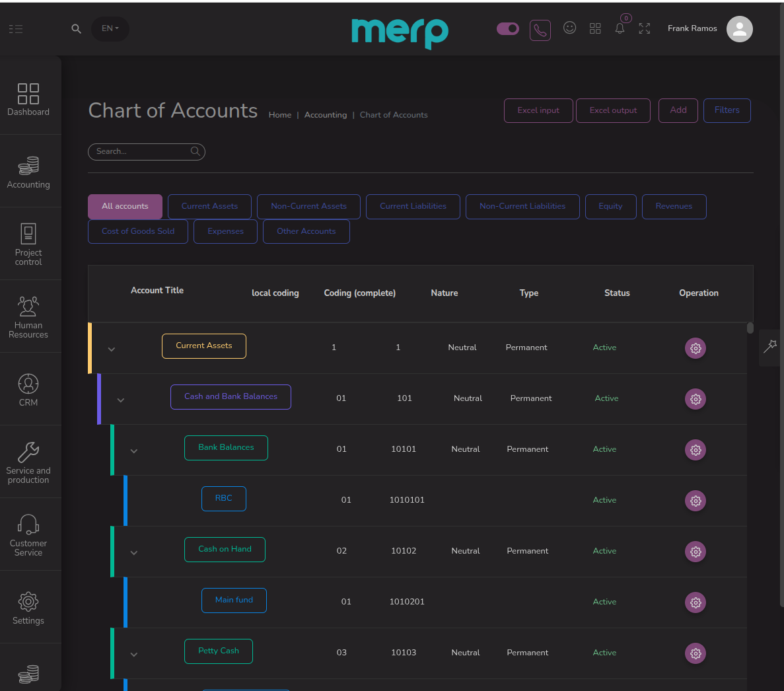Viewport: 784px width, 691px height.
Task: Click the smiley face icon
Action: (x=569, y=28)
